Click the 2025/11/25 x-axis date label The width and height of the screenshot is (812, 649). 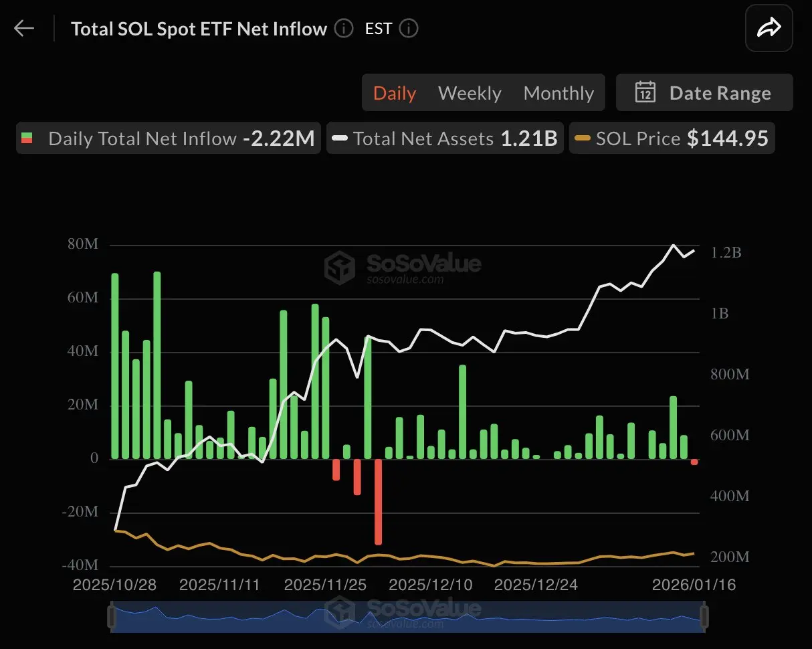tap(326, 585)
